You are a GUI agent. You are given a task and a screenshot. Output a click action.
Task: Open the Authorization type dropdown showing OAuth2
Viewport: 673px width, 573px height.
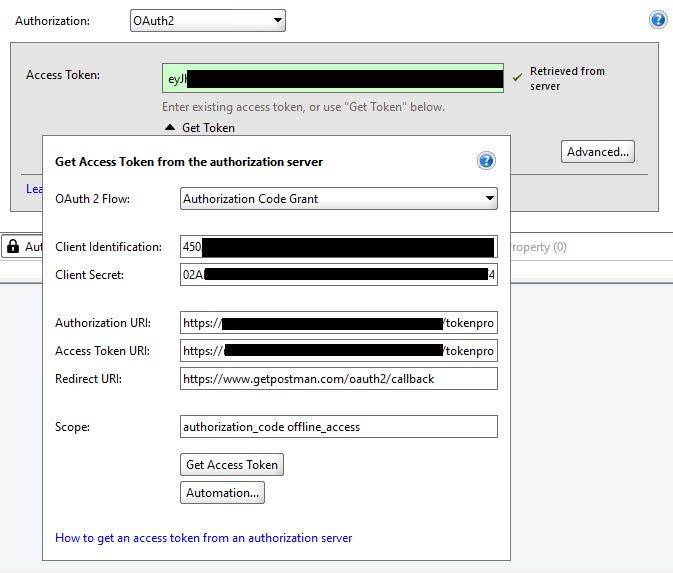(x=208, y=21)
